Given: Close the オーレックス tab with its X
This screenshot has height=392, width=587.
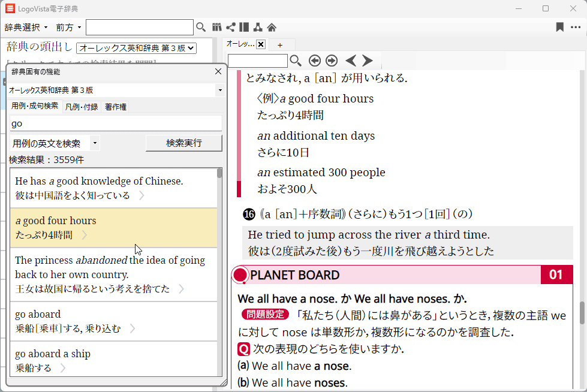Looking at the screenshot, I should pyautogui.click(x=261, y=44).
